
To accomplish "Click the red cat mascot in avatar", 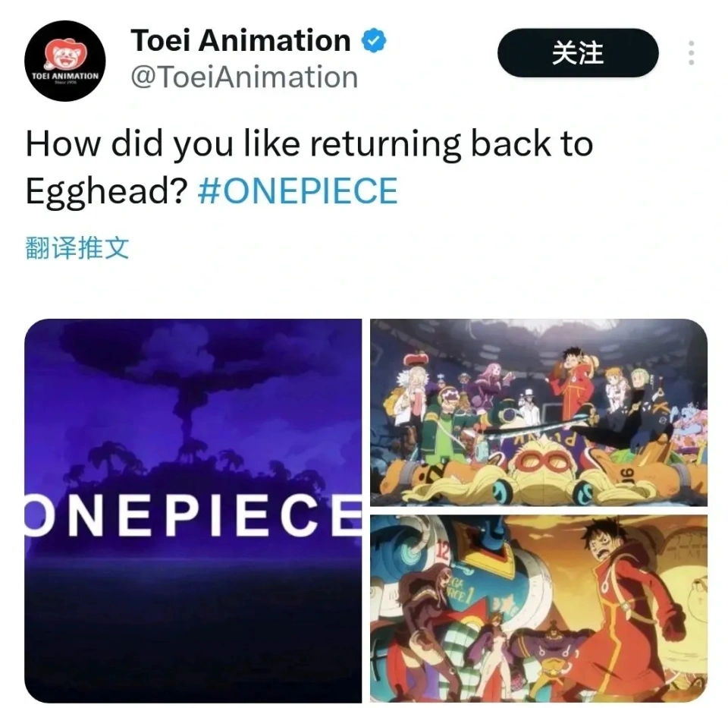I will click(65, 53).
